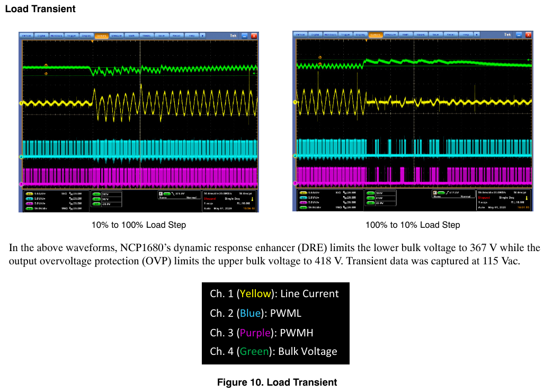The height and width of the screenshot is (392, 553).
Task: Click "Figure 10. Load Transient" caption
Action: point(277,382)
